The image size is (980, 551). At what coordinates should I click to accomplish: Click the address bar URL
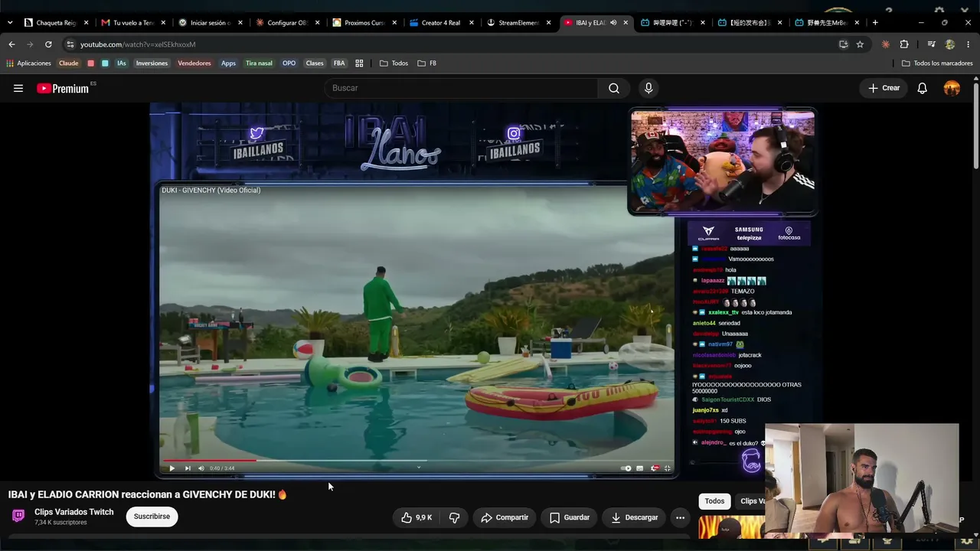[x=138, y=44]
